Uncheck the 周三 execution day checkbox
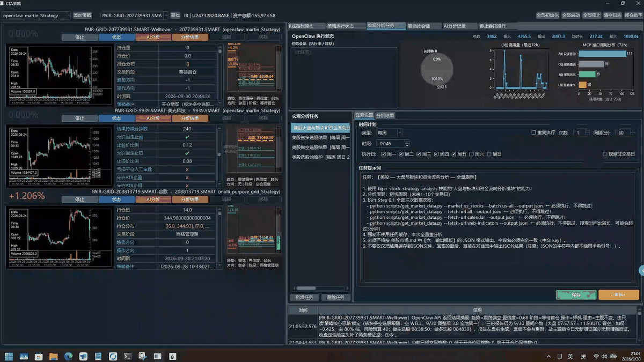The height and width of the screenshot is (362, 644). pyautogui.click(x=418, y=154)
